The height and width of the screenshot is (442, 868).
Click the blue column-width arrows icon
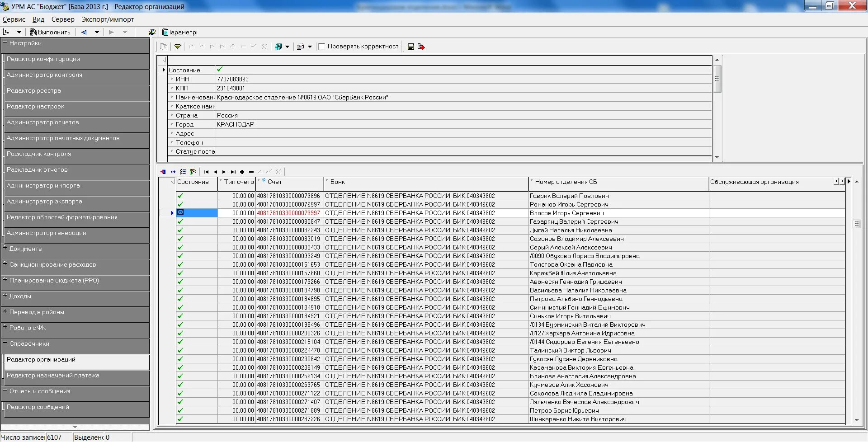coord(173,172)
